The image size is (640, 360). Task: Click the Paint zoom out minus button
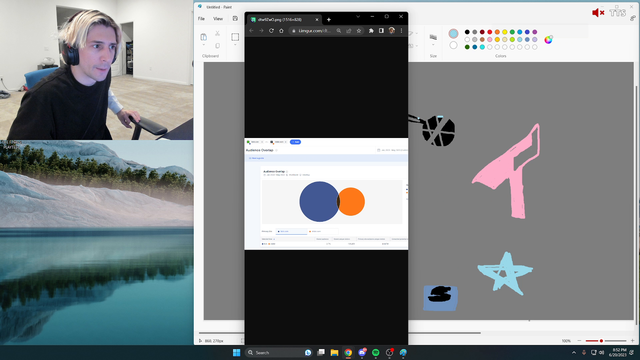[x=579, y=340]
